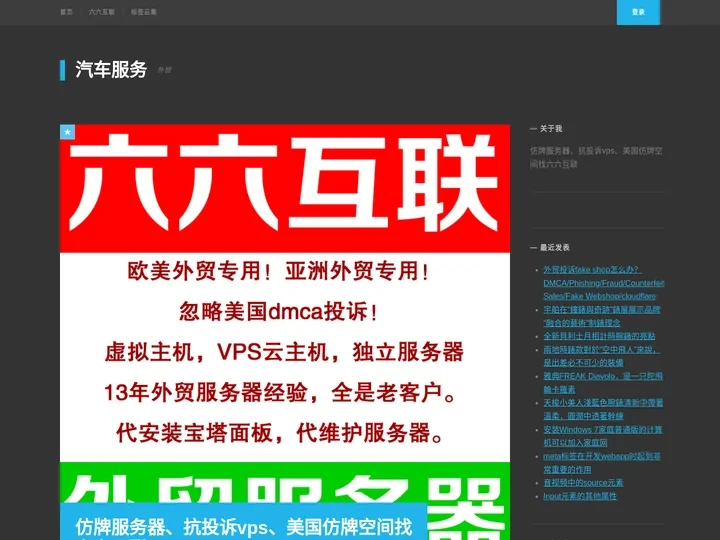Click the 关于我 sidebar heading

(551, 129)
